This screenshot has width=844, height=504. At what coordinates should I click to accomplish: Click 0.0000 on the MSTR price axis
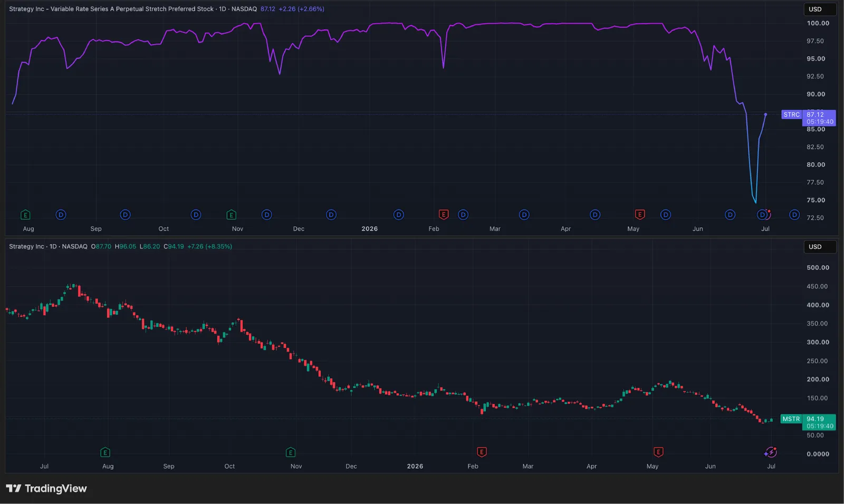[818, 454]
